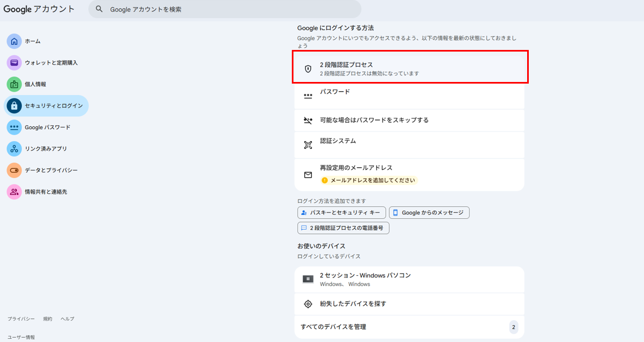Screen dimensions: 644x342
Task: Click the security lock icon in sidebar
Action: coord(14,106)
